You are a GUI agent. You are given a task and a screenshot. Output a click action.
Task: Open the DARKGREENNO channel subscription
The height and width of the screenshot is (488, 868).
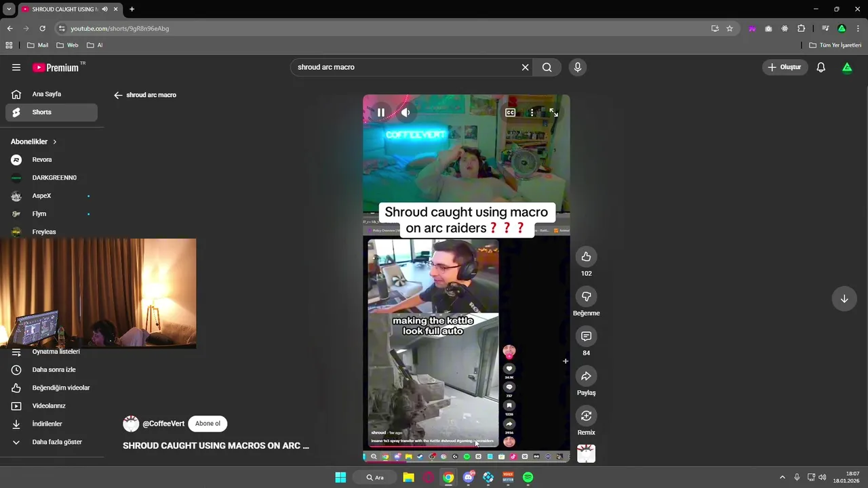click(52, 178)
